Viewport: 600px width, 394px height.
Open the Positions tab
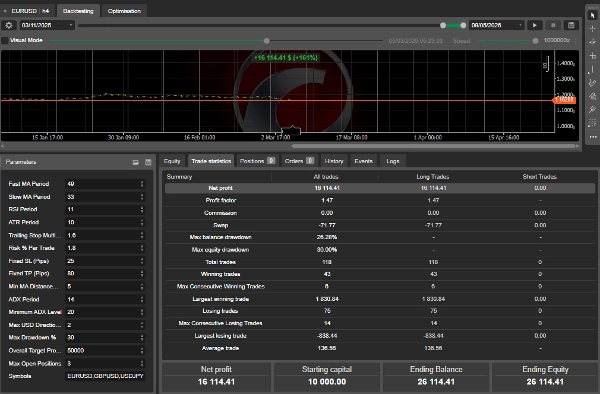pos(257,161)
